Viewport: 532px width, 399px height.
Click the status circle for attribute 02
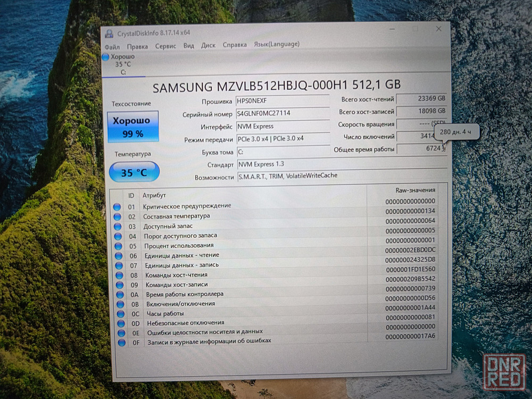coord(118,217)
